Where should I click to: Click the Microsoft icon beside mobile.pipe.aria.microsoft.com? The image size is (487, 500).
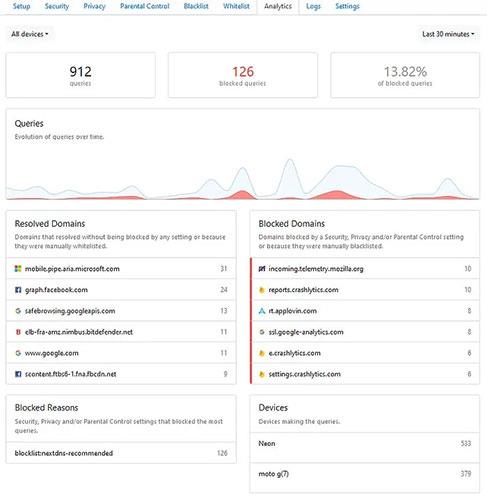coord(18,269)
